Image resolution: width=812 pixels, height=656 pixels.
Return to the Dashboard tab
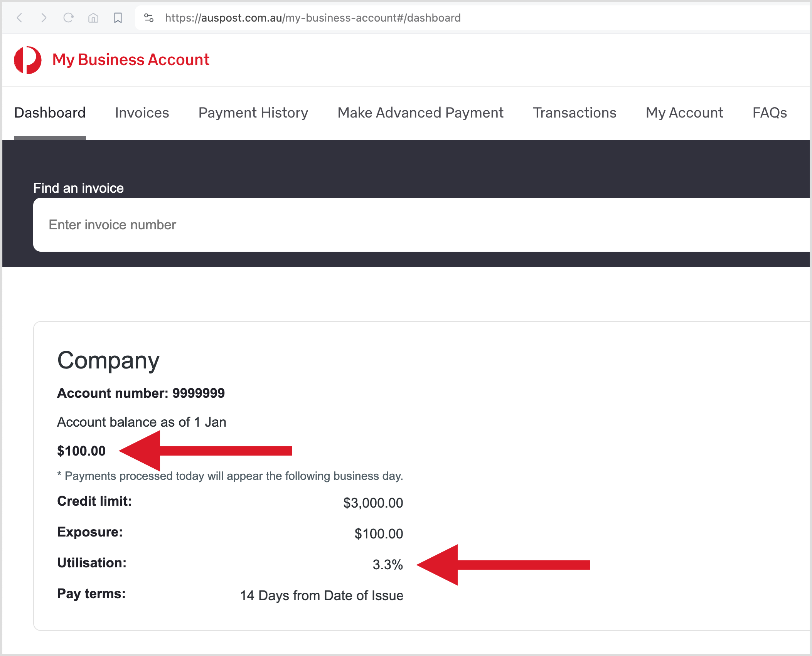[x=49, y=113]
